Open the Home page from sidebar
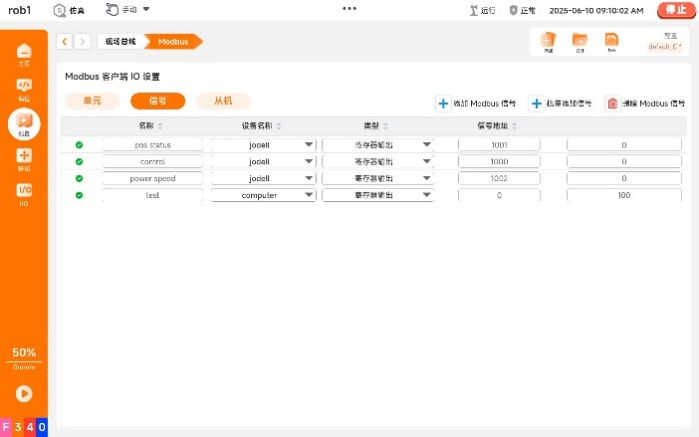Screen dimensions: 699x437 click(x=24, y=53)
